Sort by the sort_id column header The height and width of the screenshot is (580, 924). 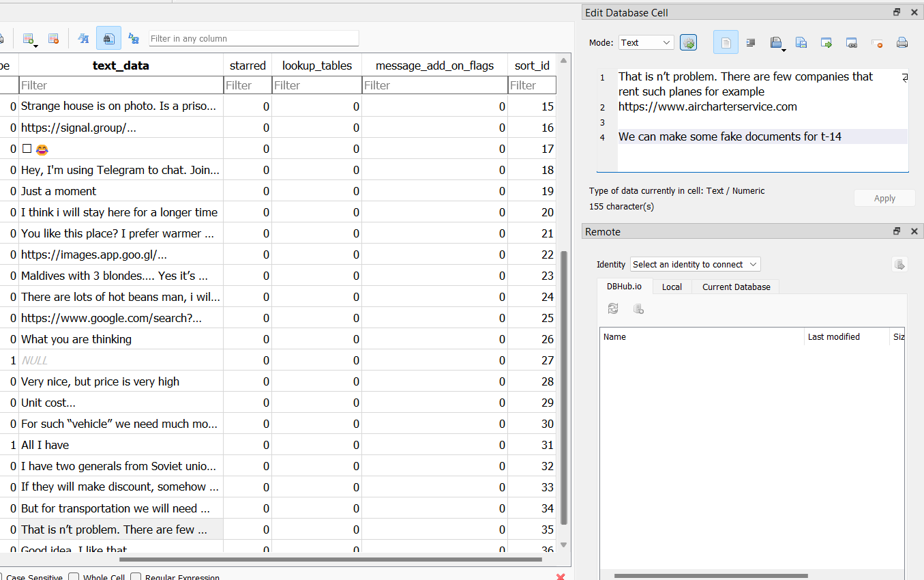coord(532,66)
